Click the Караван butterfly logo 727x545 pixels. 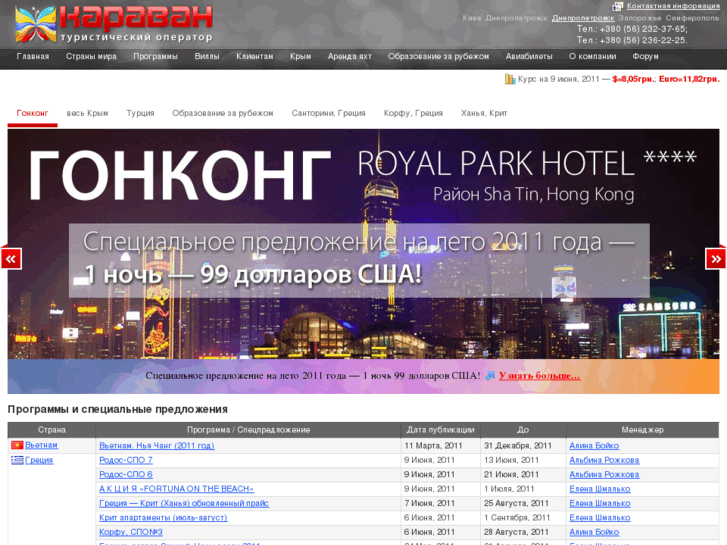click(x=35, y=24)
